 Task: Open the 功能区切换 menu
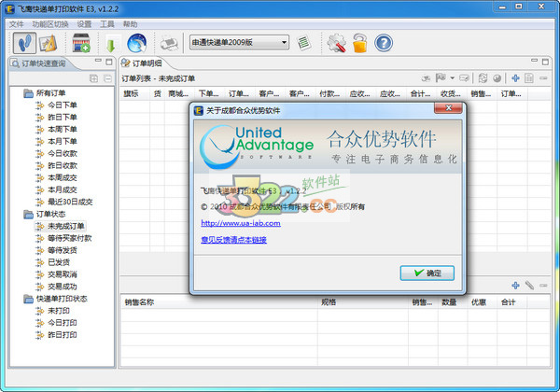point(50,24)
